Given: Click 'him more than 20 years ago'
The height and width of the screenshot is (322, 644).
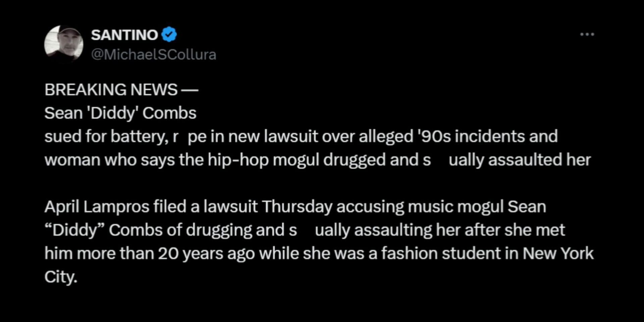Looking at the screenshot, I should point(133,254).
